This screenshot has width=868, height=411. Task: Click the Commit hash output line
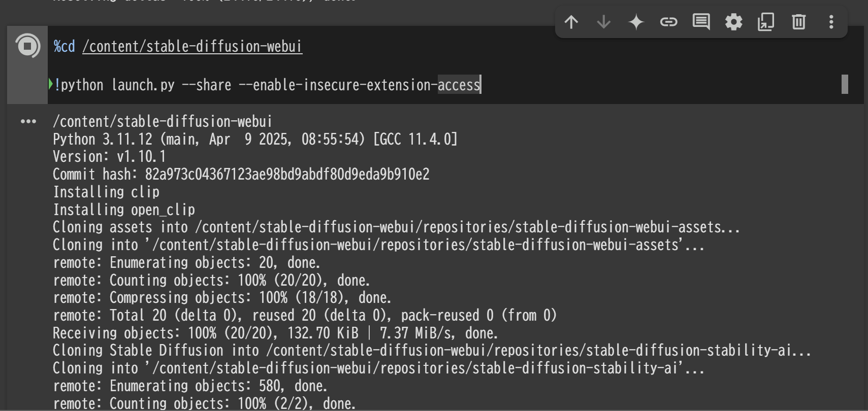point(241,175)
